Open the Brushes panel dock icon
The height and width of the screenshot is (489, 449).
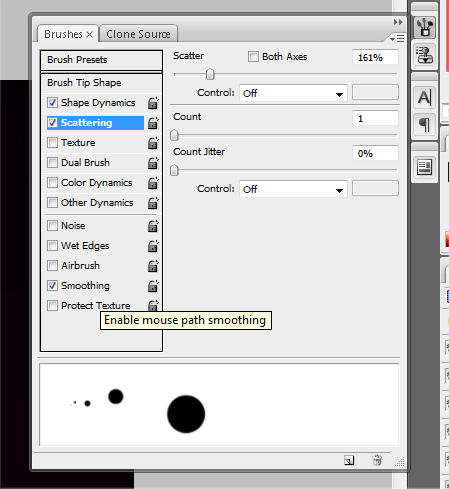click(x=424, y=27)
